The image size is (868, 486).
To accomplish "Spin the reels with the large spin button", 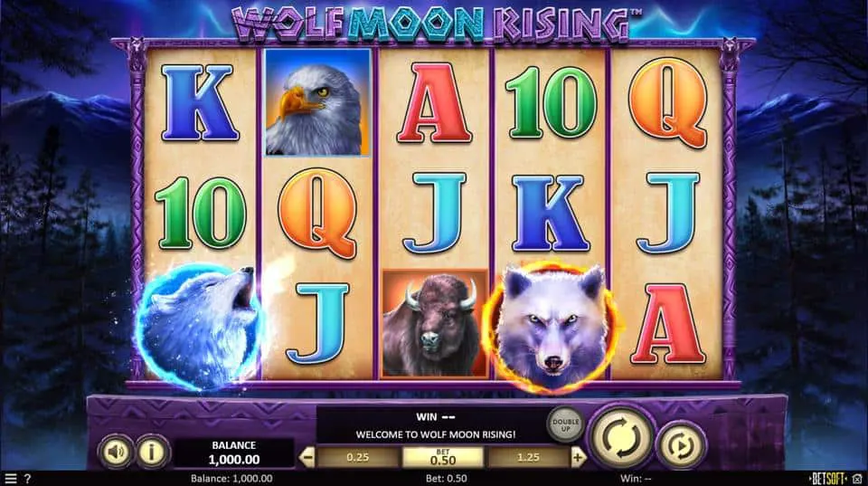I will click(x=621, y=438).
